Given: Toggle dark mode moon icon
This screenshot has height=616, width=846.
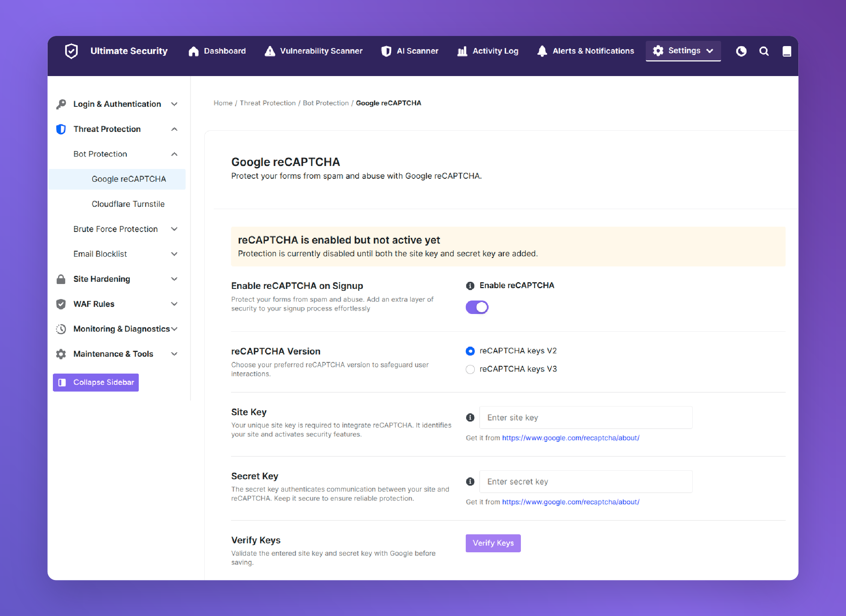Looking at the screenshot, I should tap(741, 51).
